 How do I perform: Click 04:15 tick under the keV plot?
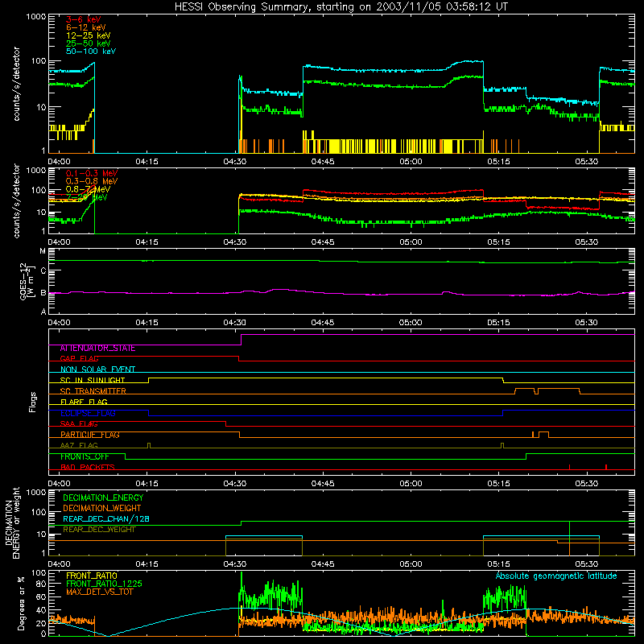coord(147,162)
